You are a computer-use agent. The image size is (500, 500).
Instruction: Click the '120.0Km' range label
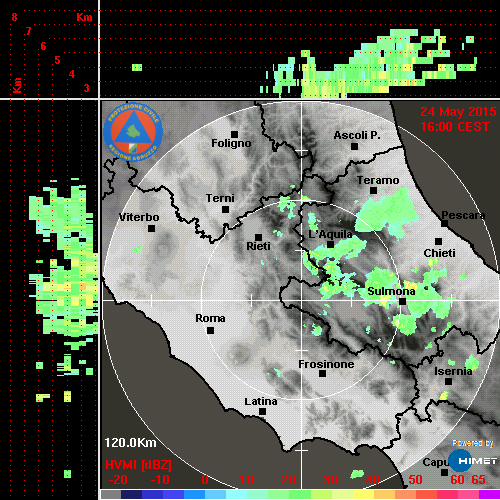(130, 443)
